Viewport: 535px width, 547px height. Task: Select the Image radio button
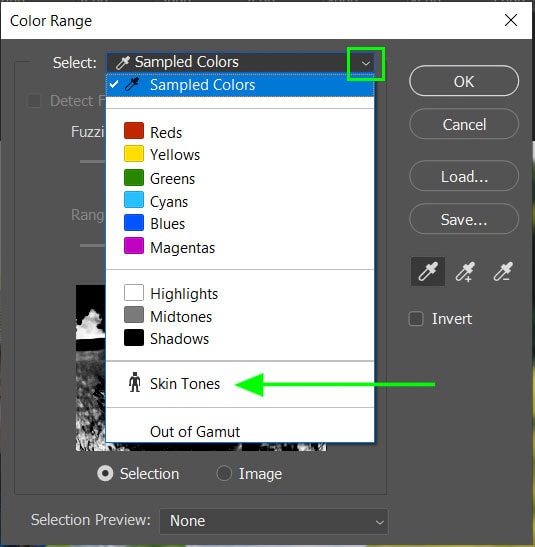[x=224, y=473]
